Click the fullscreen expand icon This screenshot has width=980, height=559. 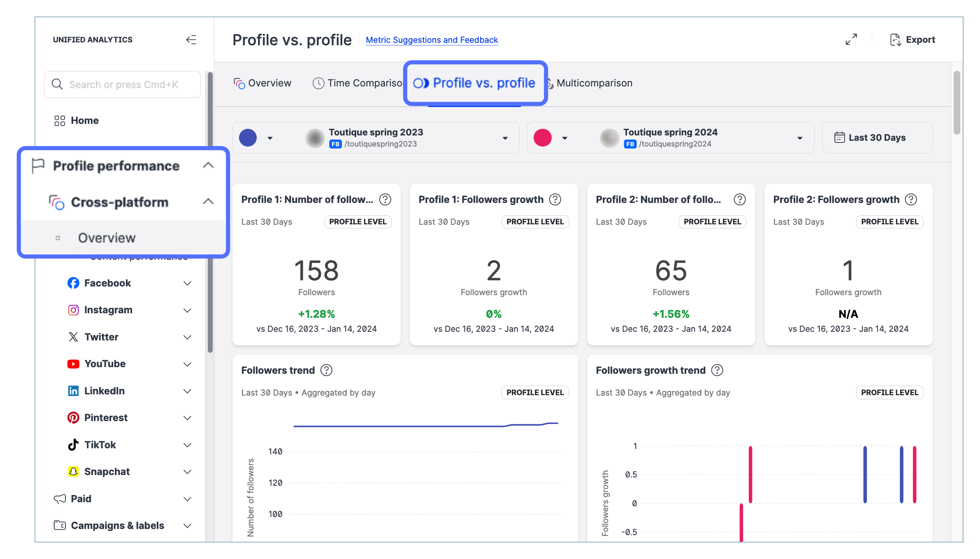click(851, 40)
